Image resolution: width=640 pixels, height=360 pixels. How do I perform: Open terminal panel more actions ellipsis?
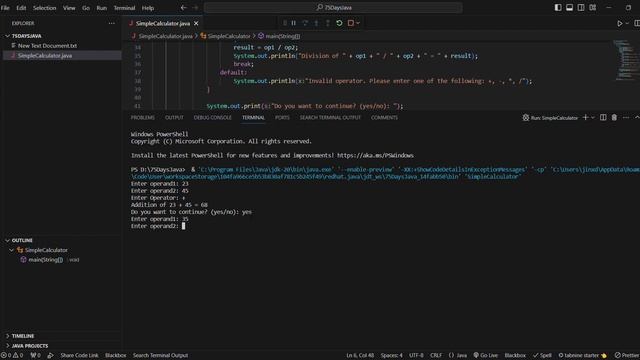[x=626, y=118]
